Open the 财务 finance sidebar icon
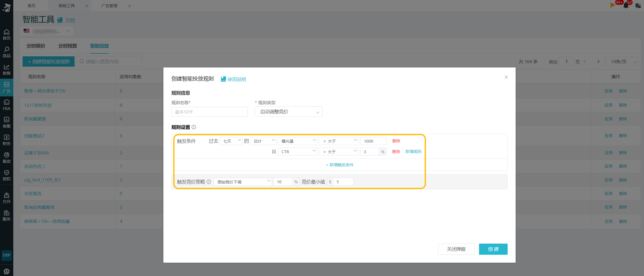Screen dimensions: 644x276 coord(7,140)
